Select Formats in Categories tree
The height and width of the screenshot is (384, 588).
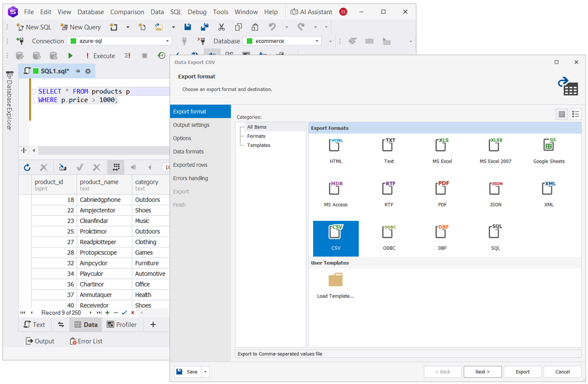point(256,136)
